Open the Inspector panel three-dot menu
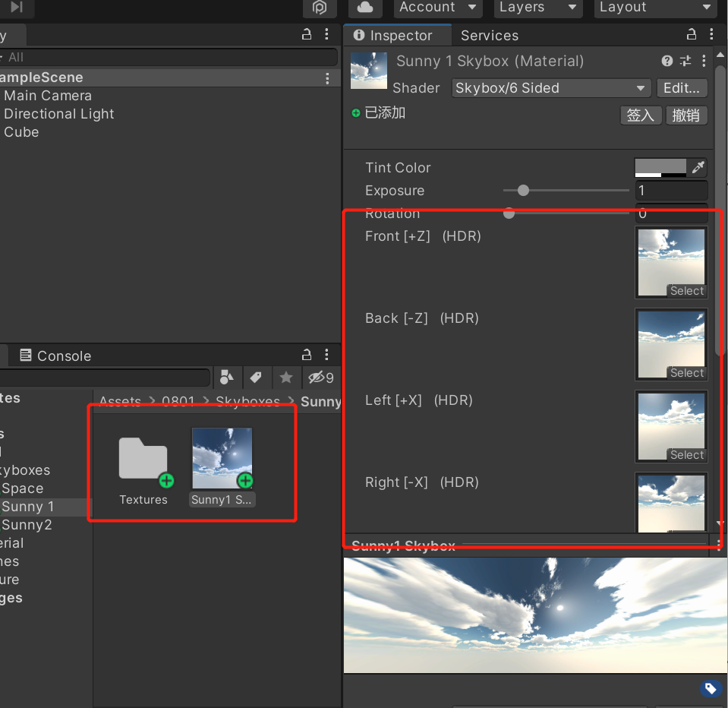The image size is (728, 708). (711, 34)
